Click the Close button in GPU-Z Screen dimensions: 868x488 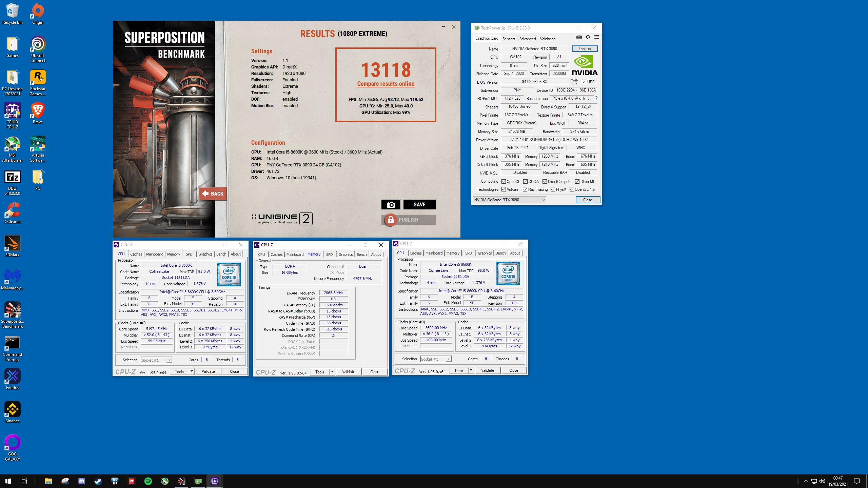tap(588, 200)
